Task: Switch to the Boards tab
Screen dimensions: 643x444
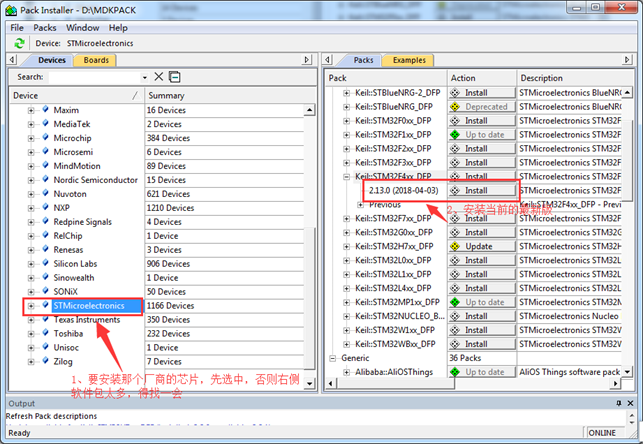Action: click(x=96, y=60)
